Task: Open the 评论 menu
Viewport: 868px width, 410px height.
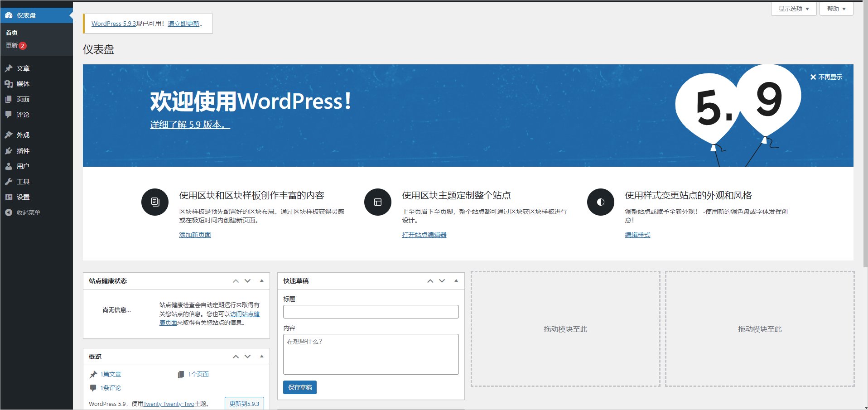Action: (36, 115)
